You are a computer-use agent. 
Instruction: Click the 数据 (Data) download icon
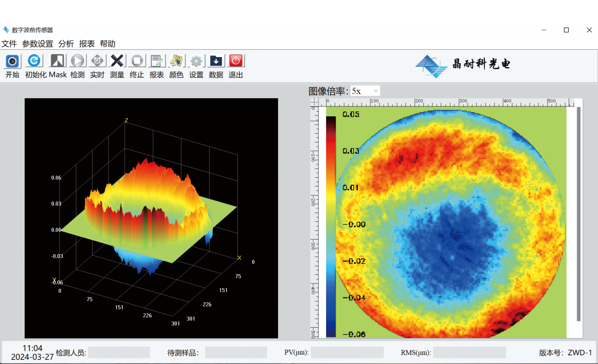tap(216, 61)
